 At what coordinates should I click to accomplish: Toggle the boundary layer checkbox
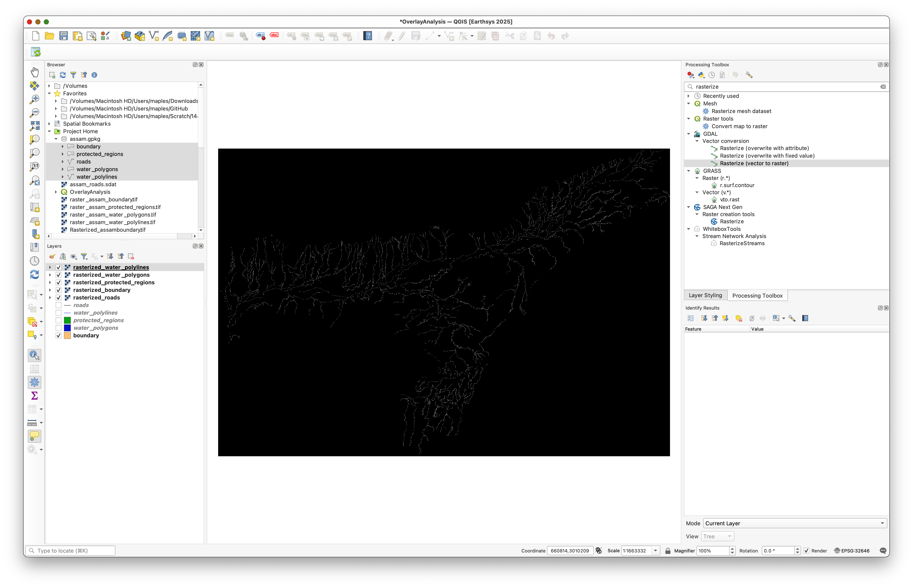click(59, 336)
